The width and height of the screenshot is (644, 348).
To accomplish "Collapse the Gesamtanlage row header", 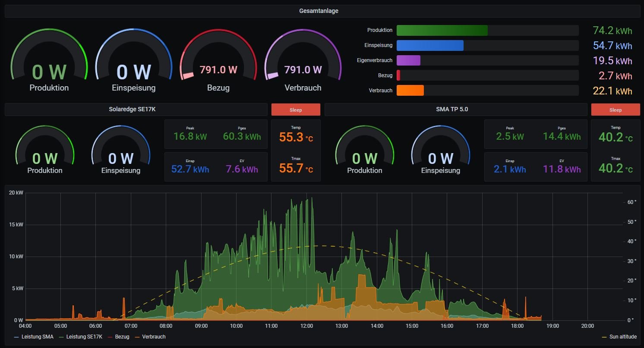I will (x=319, y=11).
